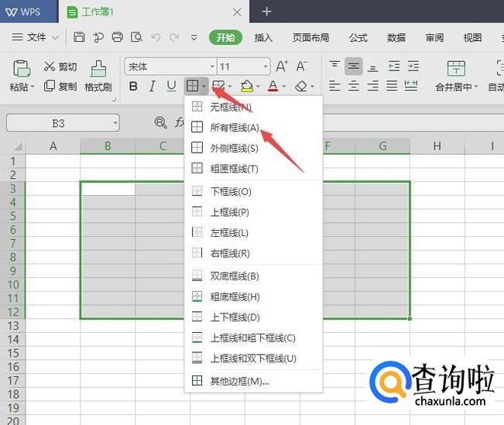Viewport: 504px width, 425px height.
Task: Click column H header
Action: pyautogui.click(x=437, y=146)
